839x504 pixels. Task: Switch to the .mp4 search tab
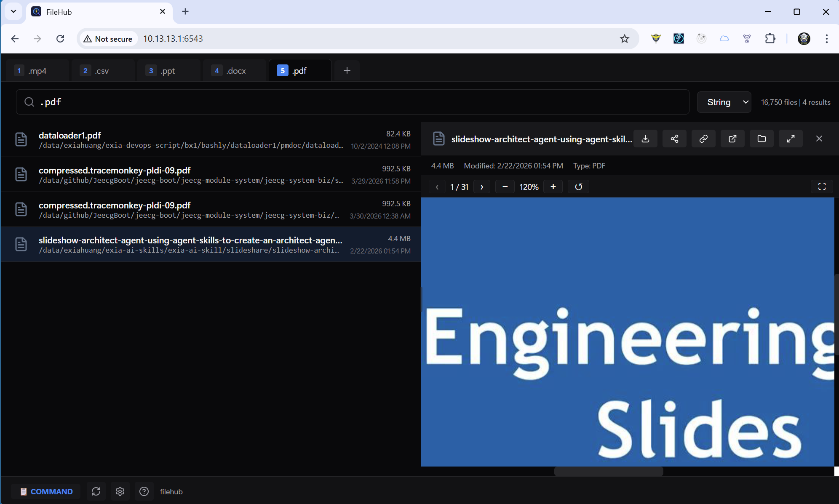click(x=37, y=70)
